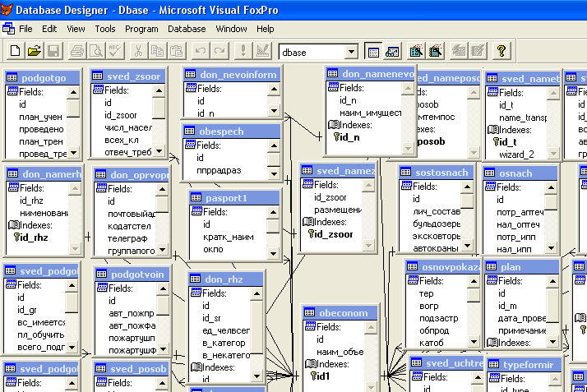Launch the Report wizard toolbar icon
Screen dimensions: 587x392
435,51
